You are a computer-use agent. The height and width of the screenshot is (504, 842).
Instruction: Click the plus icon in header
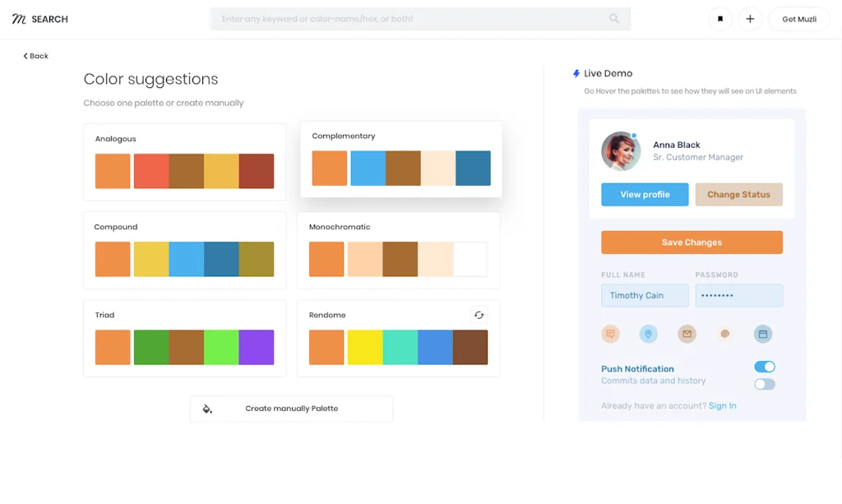[x=750, y=19]
